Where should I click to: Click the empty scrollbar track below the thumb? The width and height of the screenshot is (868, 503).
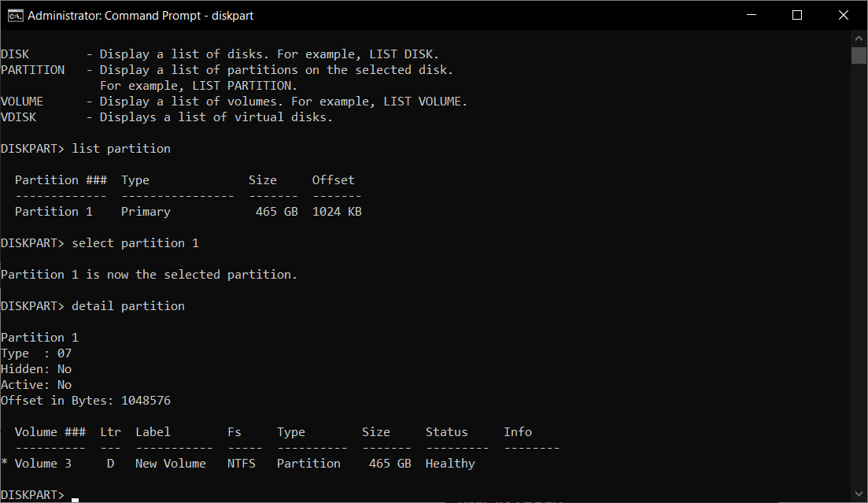[859, 276]
